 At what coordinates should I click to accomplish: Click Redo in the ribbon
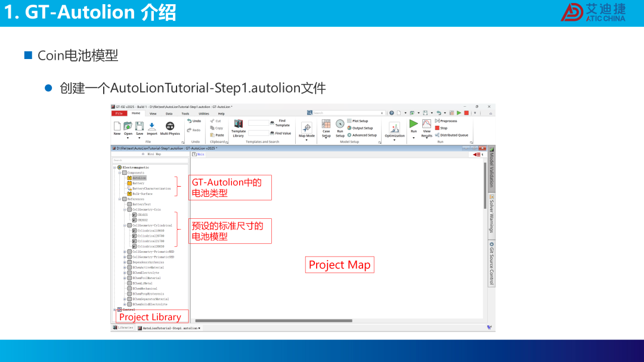(194, 130)
